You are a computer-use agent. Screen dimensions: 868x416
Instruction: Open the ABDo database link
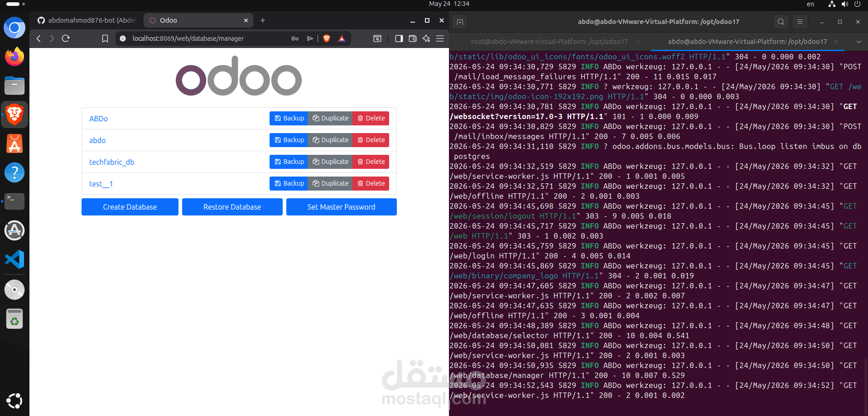pos(98,119)
